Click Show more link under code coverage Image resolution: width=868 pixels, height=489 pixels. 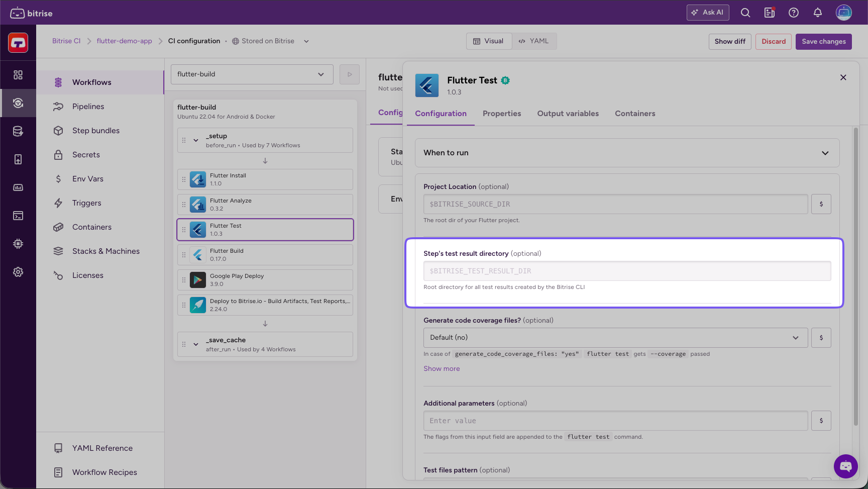[x=442, y=369]
